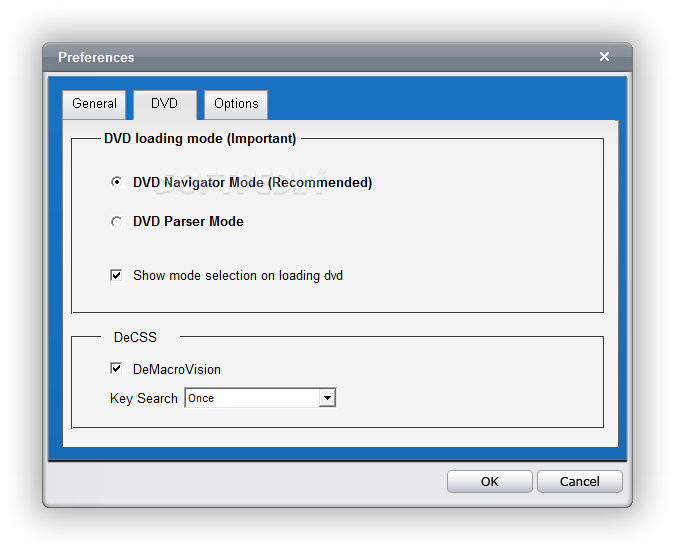Uncheck the DeMacroVision checkbox
The image size is (675, 550).
[116, 368]
